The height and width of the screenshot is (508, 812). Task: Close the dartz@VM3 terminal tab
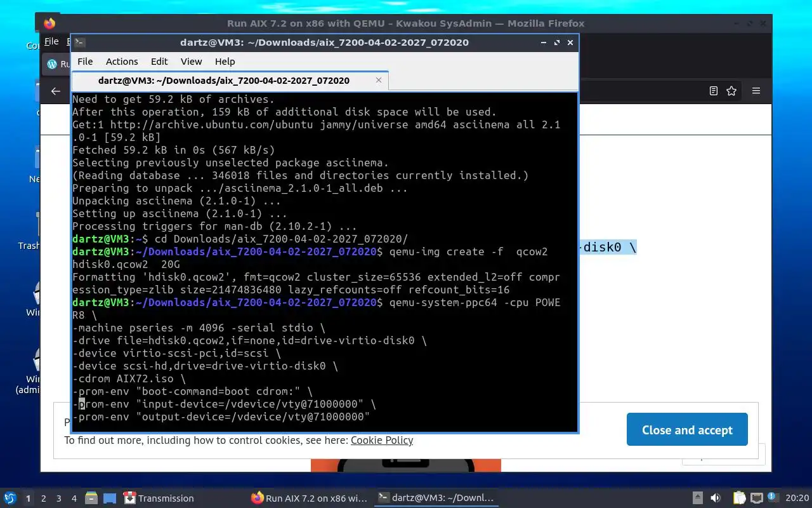pyautogui.click(x=379, y=80)
